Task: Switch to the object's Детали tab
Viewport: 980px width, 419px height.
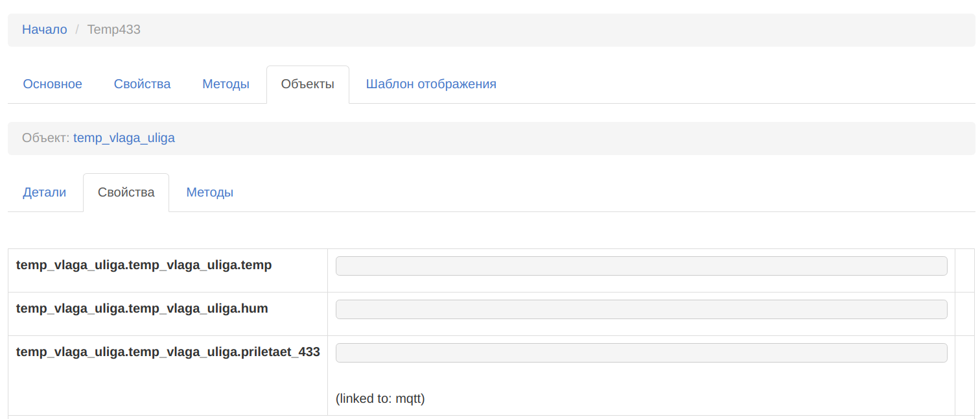Action: (45, 193)
